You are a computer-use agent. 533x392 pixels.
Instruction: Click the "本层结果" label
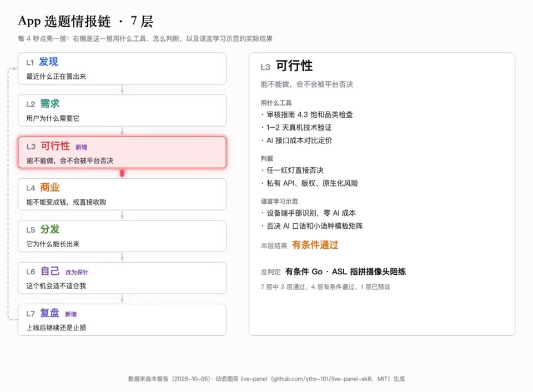tap(274, 246)
